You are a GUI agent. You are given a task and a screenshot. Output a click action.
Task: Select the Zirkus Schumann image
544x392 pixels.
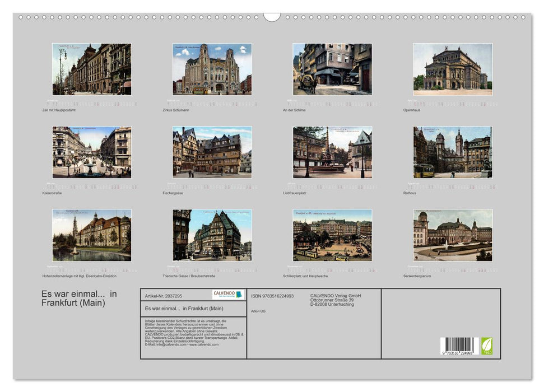coord(212,69)
